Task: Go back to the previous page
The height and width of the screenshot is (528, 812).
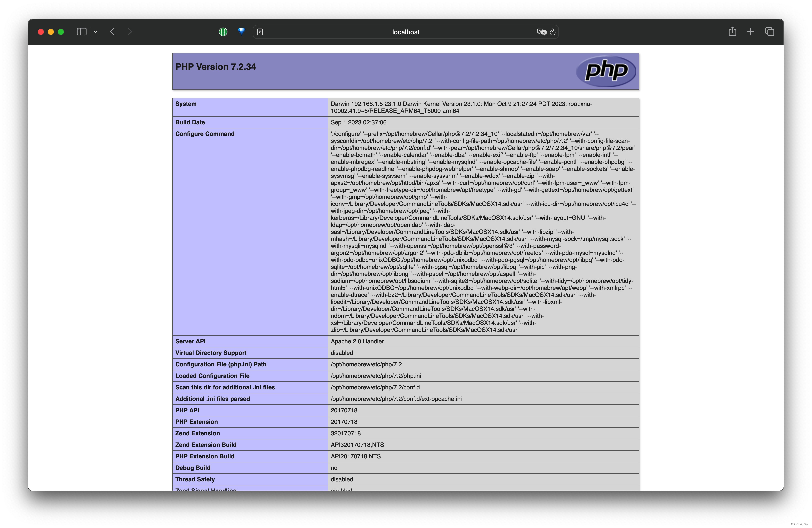Action: [x=112, y=32]
